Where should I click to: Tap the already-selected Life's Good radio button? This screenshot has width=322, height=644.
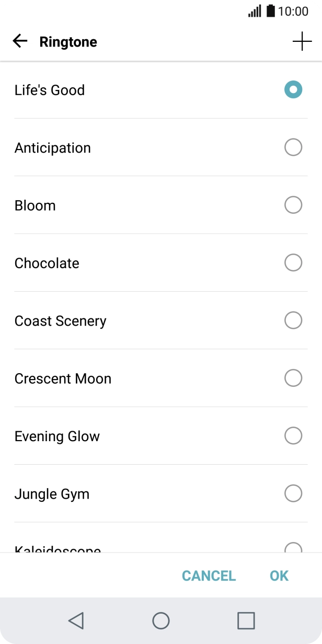point(293,89)
